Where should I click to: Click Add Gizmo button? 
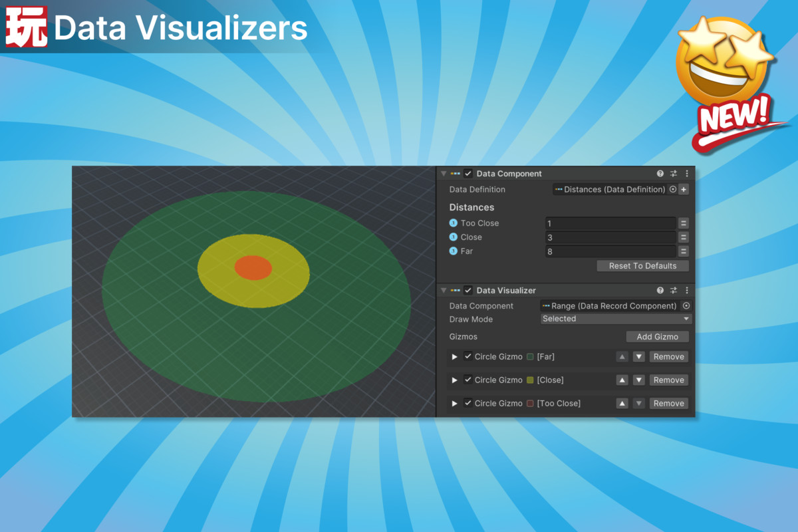[x=658, y=337]
